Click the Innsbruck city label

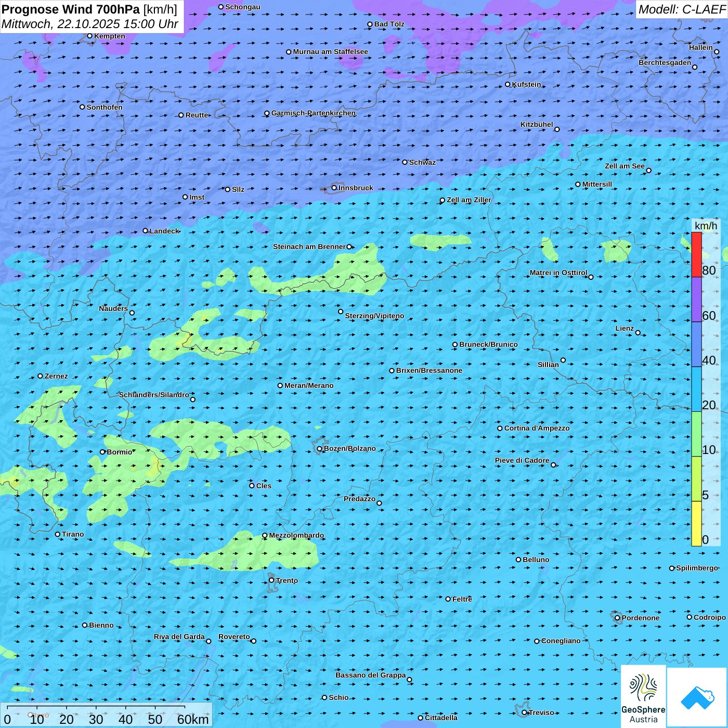point(356,188)
